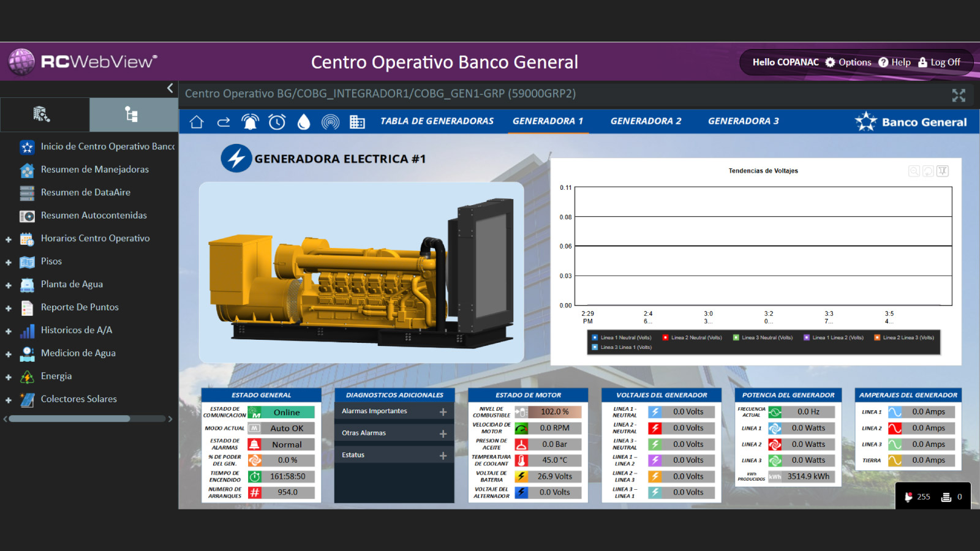This screenshot has width=980, height=551.
Task: Expand the Reporte De Puntos tree node
Action: (x=9, y=308)
